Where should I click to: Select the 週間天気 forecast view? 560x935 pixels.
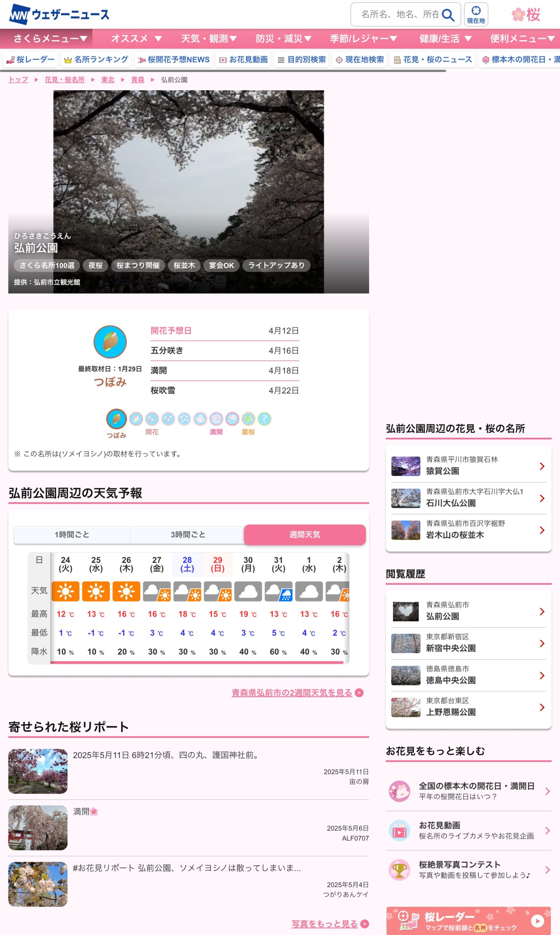point(304,534)
